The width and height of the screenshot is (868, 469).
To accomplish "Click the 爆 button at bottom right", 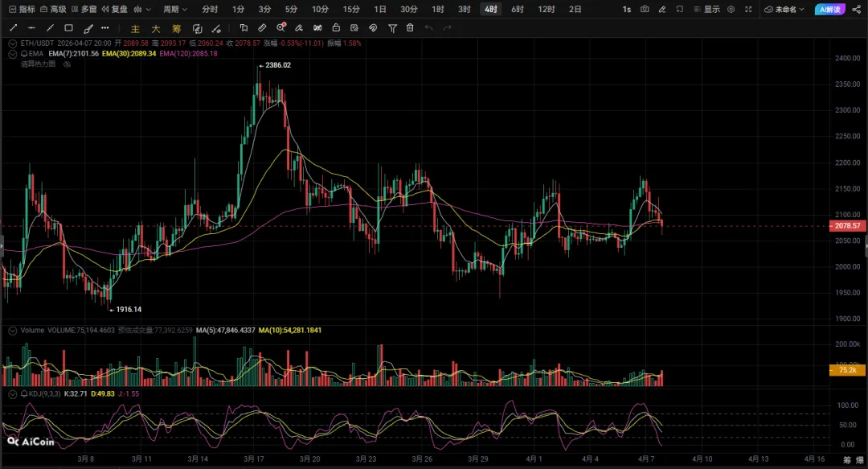I will coord(860,460).
